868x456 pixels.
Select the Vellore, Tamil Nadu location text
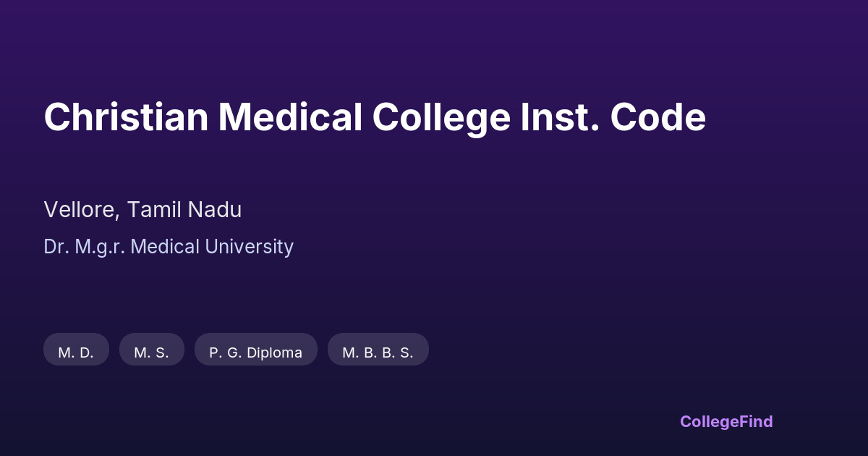(x=142, y=210)
